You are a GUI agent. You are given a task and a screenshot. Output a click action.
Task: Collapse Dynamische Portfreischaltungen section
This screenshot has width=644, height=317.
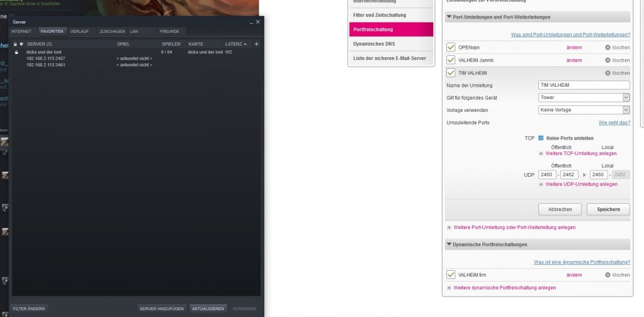pyautogui.click(x=448, y=244)
